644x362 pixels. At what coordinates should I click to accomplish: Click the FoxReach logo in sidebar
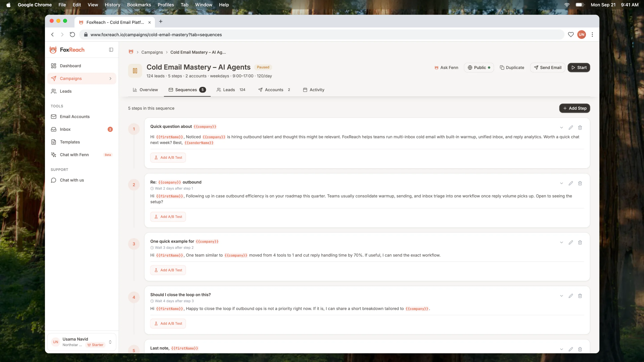click(x=67, y=50)
